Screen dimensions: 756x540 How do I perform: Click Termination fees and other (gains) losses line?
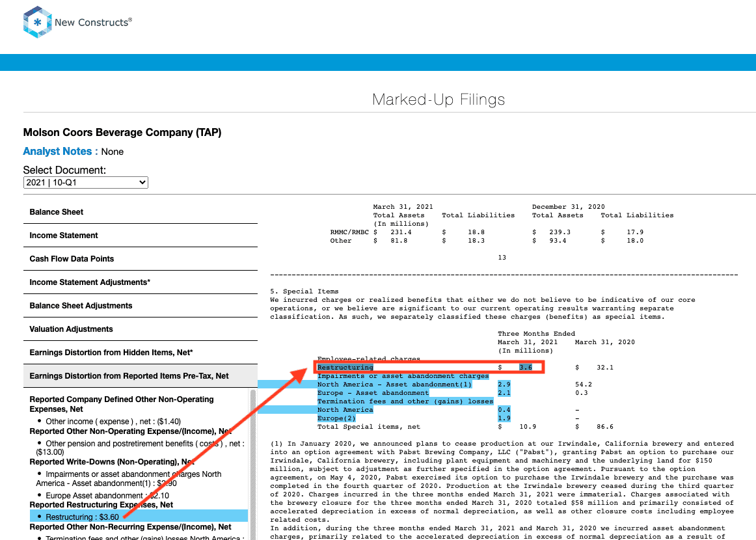[405, 401]
